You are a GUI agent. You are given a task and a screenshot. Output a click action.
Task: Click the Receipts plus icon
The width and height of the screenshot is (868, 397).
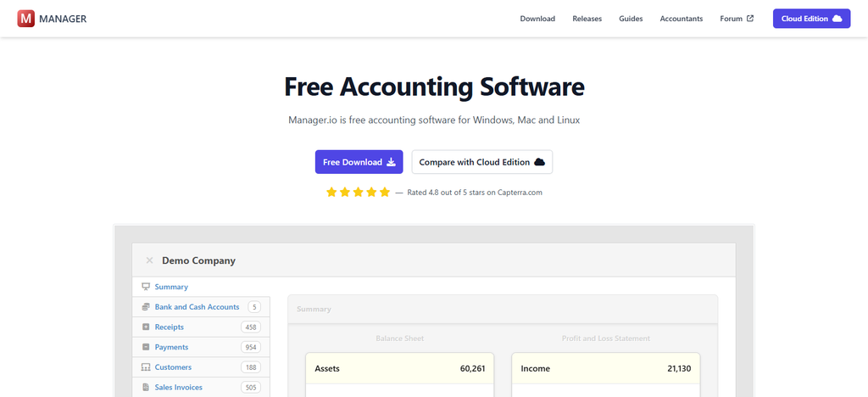point(146,327)
